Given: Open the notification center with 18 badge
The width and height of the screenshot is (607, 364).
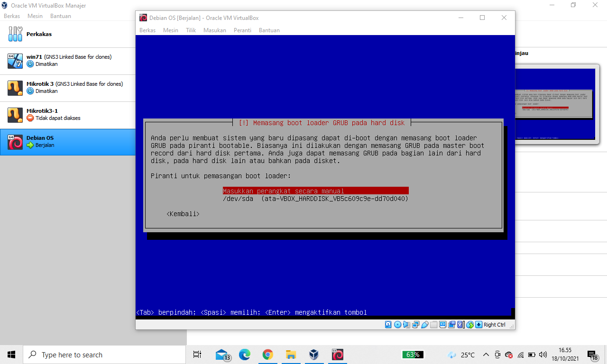Looking at the screenshot, I should [592, 355].
